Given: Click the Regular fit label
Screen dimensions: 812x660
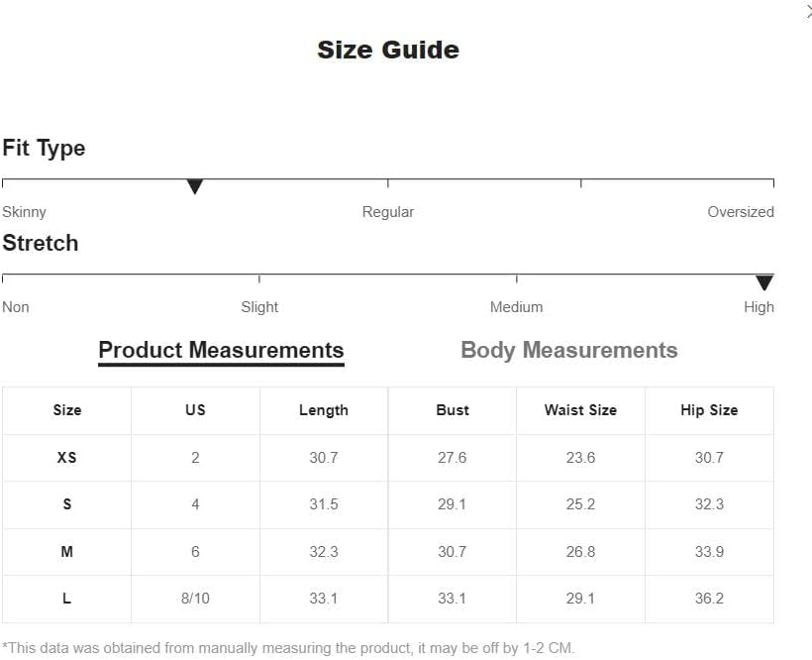Looking at the screenshot, I should click(388, 212).
